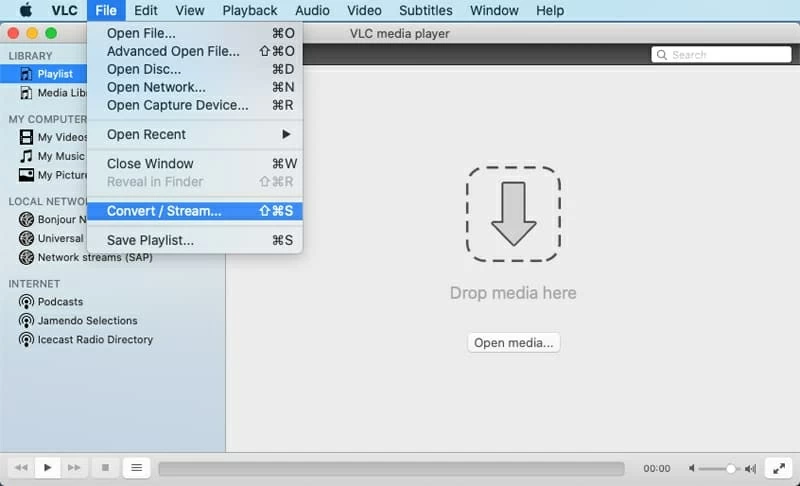Click the playback position seek bar
Viewport: 800px width, 486px height.
pos(391,469)
